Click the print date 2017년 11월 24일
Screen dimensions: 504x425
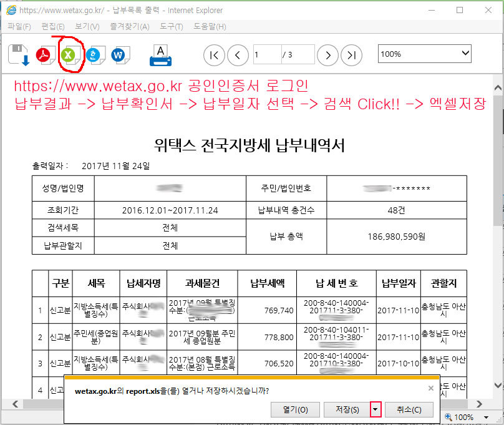pyautogui.click(x=116, y=166)
